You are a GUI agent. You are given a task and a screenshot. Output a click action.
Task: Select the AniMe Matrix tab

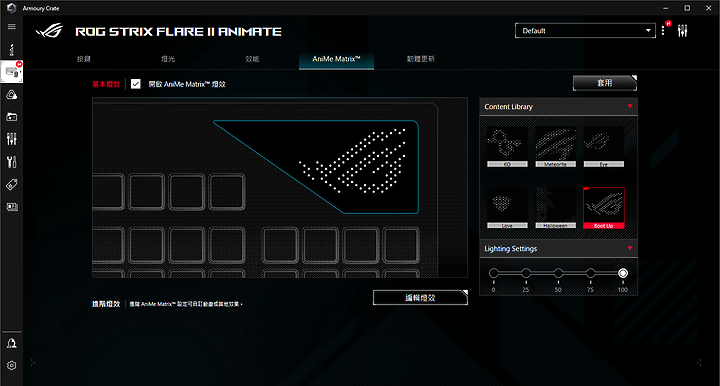pos(336,59)
